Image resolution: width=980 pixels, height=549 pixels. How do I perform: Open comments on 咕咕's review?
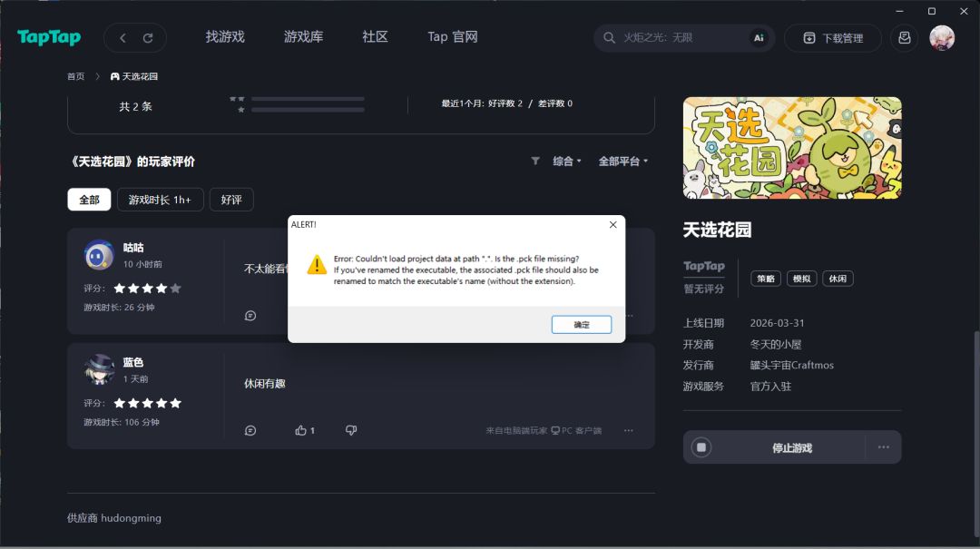point(250,316)
